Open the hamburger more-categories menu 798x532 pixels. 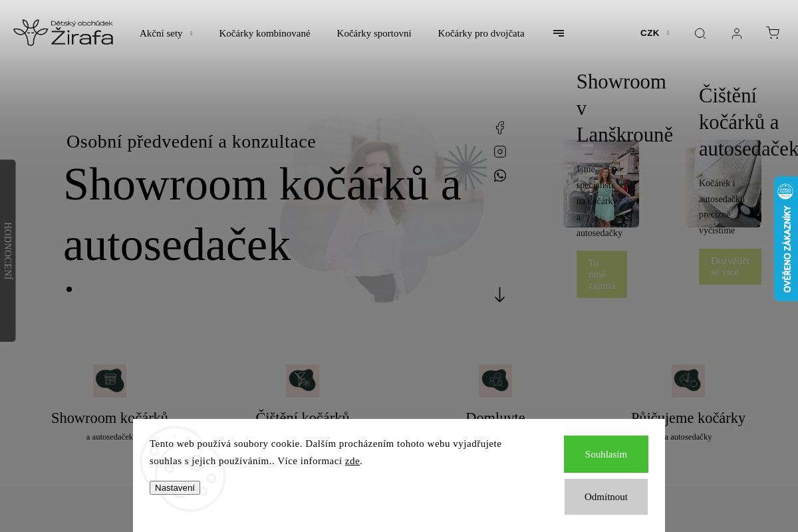(x=559, y=33)
